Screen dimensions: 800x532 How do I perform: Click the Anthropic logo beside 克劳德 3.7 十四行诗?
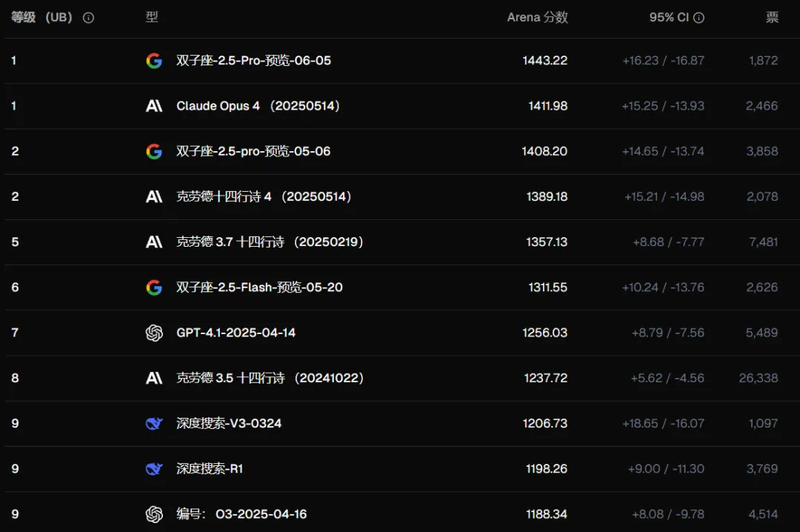coord(154,242)
